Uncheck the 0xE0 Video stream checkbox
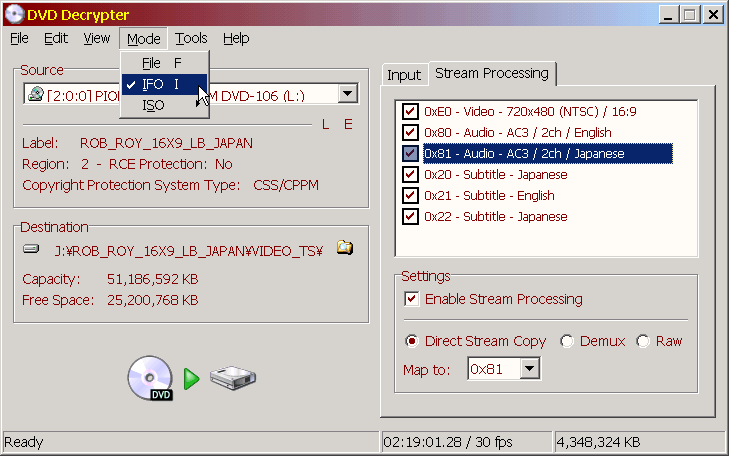 click(410, 112)
